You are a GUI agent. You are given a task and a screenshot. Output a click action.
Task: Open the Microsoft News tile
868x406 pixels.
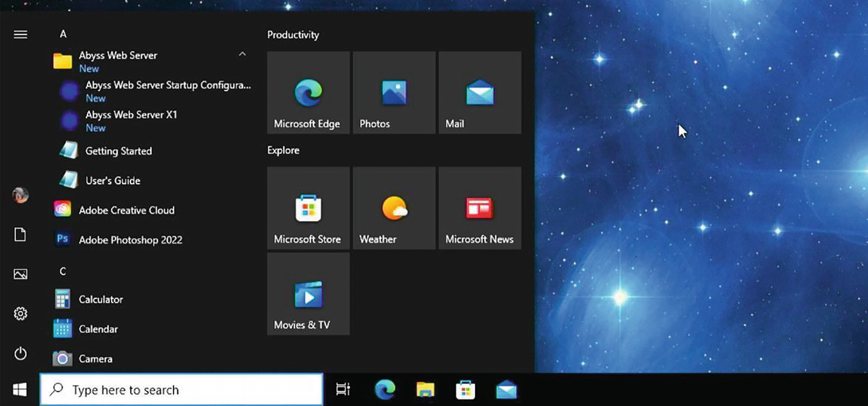480,208
